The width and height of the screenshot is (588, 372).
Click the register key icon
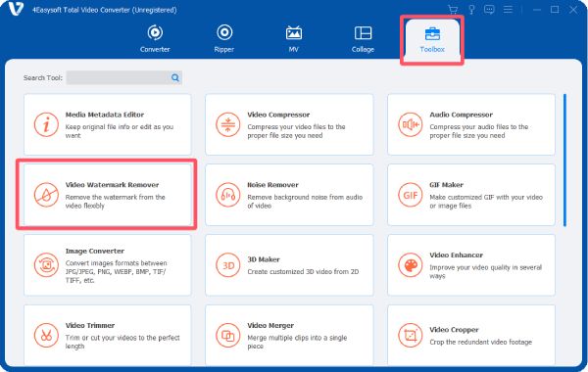click(x=471, y=10)
